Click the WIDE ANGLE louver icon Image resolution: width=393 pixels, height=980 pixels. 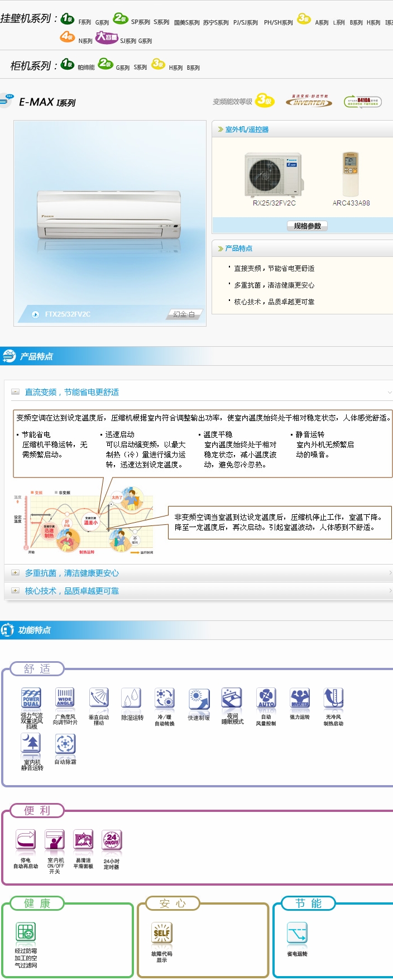click(65, 698)
